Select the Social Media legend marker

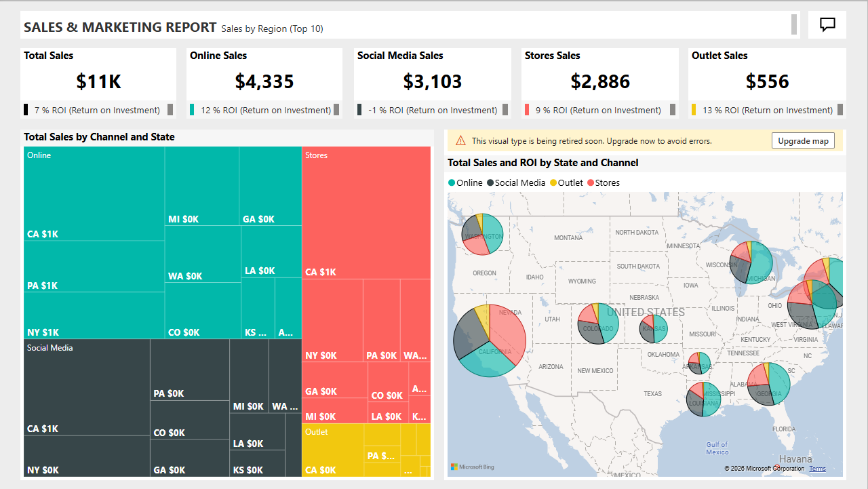(490, 183)
